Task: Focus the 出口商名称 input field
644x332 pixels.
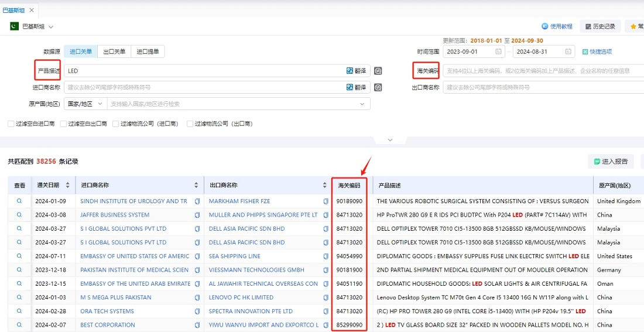Action: click(543, 87)
